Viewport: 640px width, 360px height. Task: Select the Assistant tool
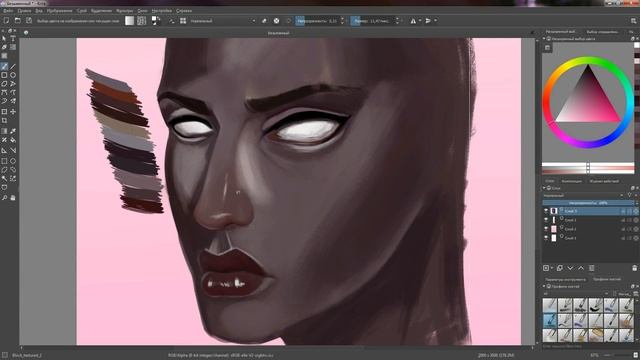tap(4, 151)
